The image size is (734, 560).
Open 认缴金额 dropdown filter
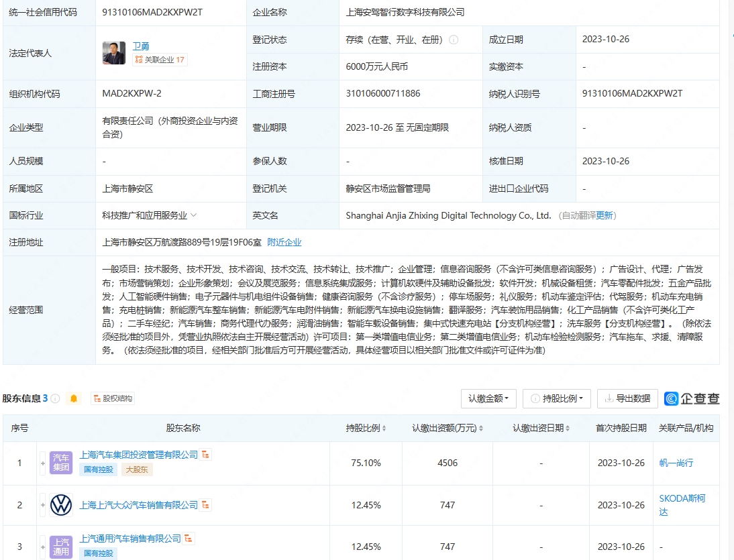coord(488,398)
